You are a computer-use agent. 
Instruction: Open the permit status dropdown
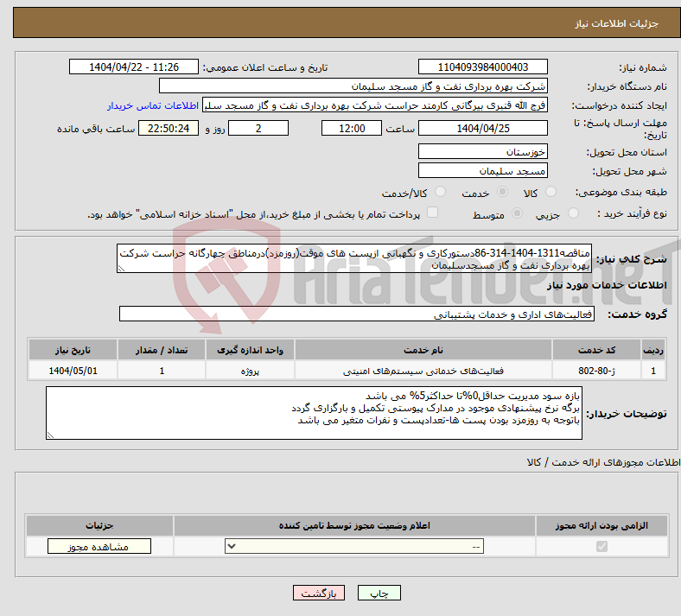(354, 546)
